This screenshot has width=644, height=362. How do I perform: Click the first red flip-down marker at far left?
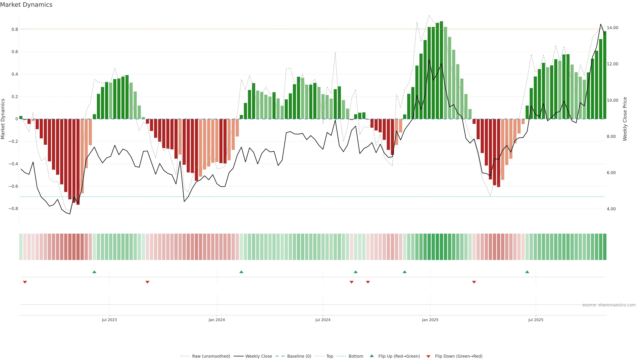click(x=25, y=282)
